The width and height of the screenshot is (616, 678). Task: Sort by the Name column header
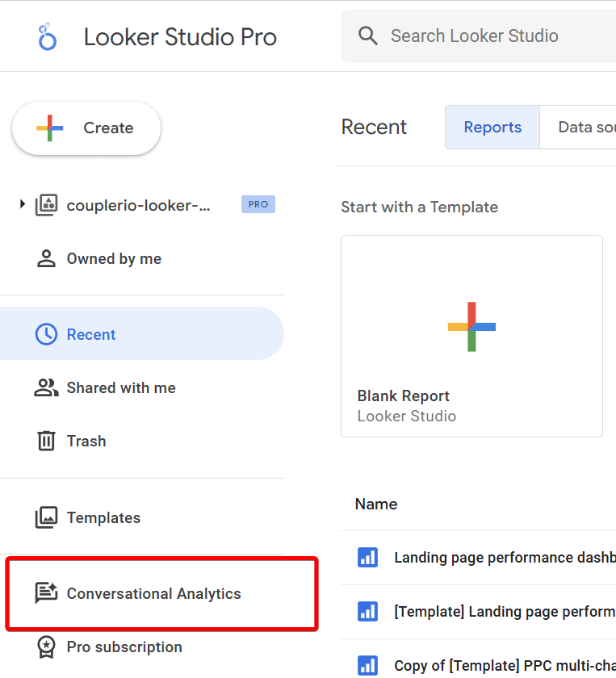[x=376, y=504]
